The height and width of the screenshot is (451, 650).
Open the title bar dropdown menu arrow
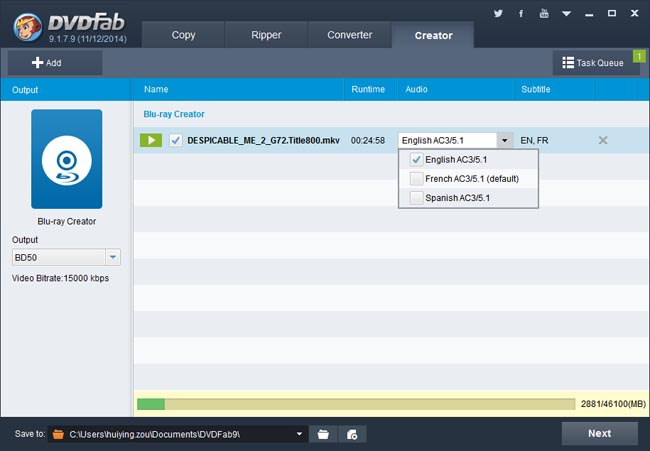(566, 14)
